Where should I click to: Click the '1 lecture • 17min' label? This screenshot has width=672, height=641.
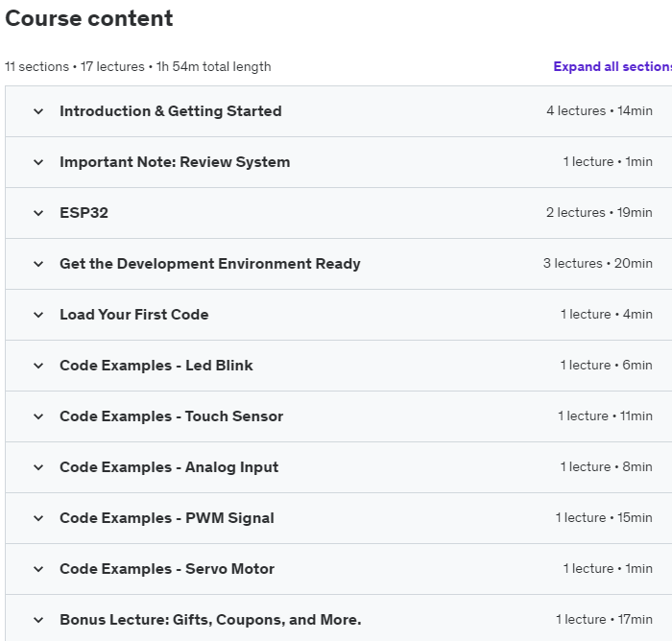point(604,620)
